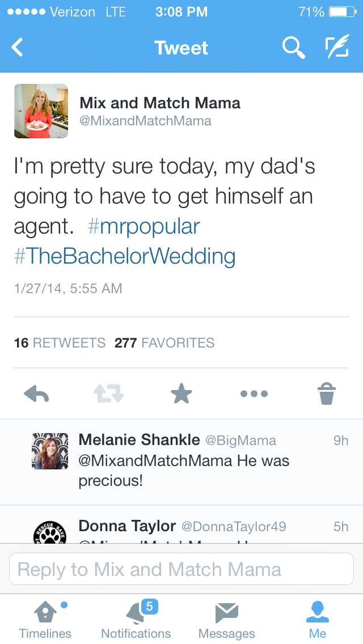This screenshot has width=363, height=644.
Task: Favorite the tweet with the star
Action: click(181, 393)
